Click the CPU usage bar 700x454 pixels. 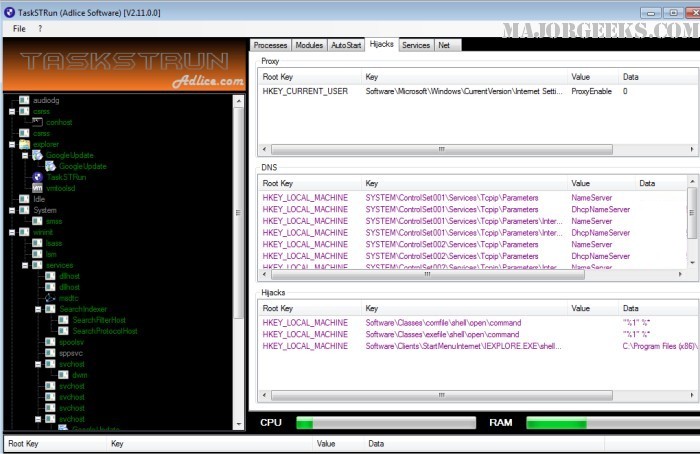click(x=386, y=423)
